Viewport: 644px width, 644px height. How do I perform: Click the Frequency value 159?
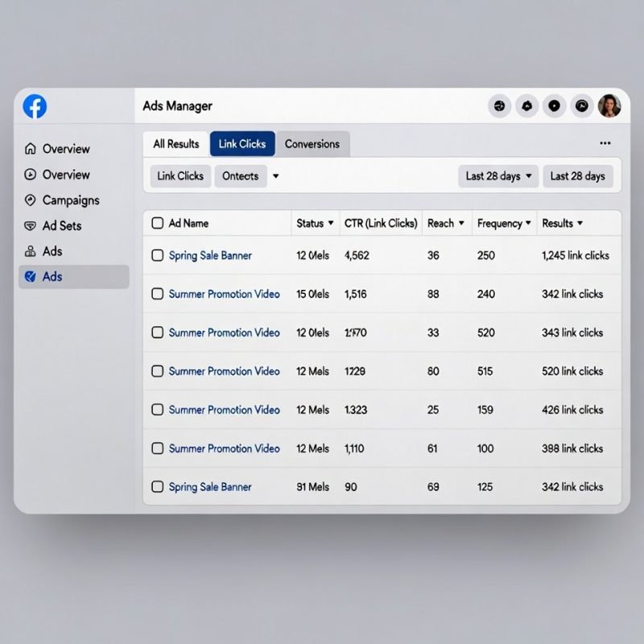tap(485, 410)
